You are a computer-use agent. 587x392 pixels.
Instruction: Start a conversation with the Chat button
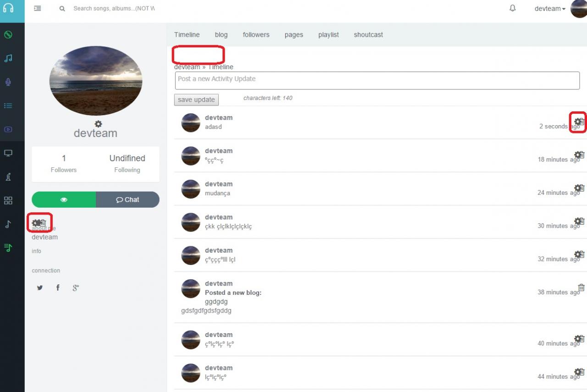(x=127, y=199)
